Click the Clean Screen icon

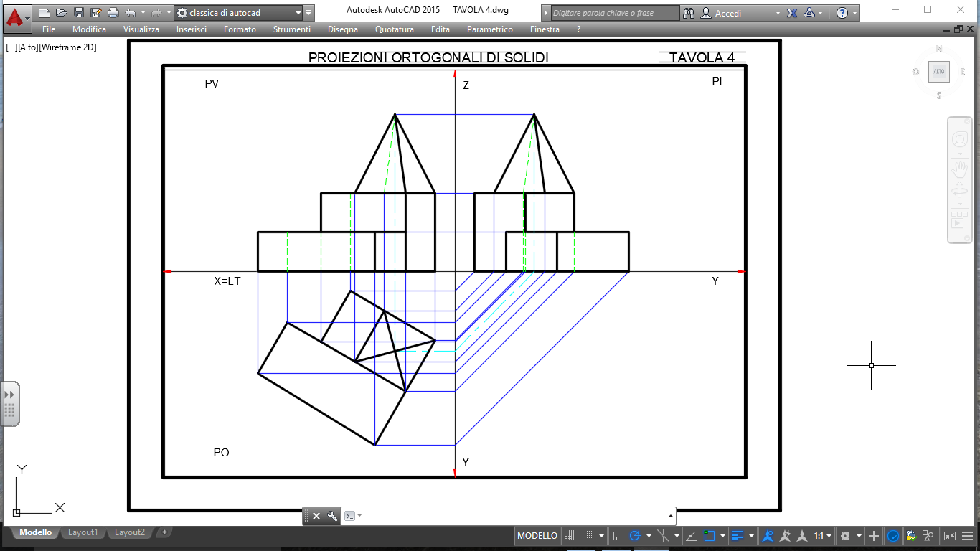[x=950, y=535]
